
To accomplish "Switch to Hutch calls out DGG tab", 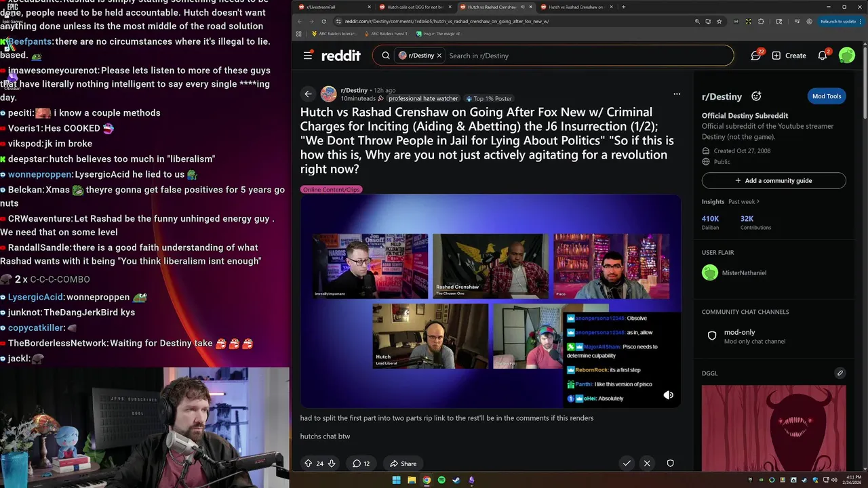I will [414, 7].
